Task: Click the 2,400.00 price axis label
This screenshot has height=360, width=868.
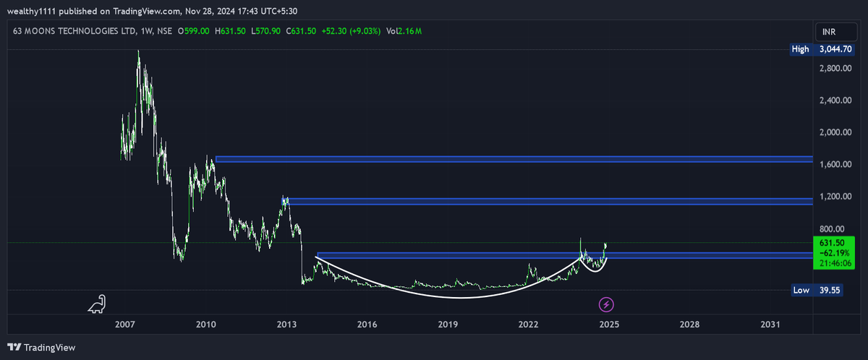Action: tap(834, 100)
